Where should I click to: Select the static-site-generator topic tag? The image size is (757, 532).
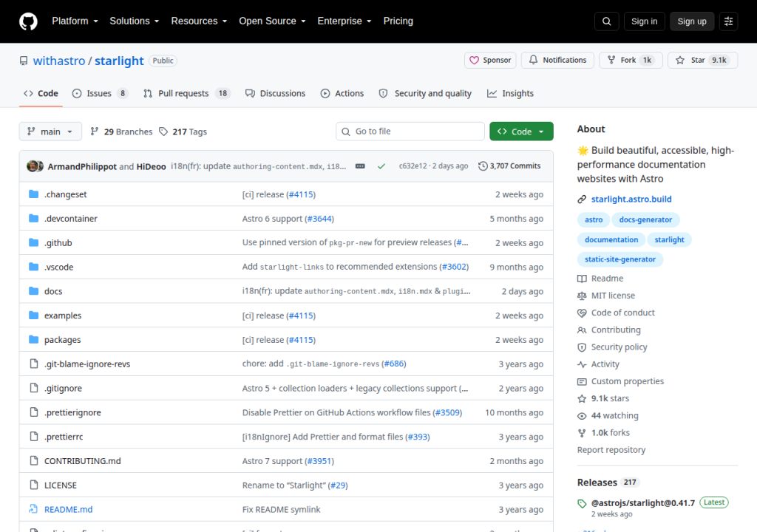coord(620,259)
